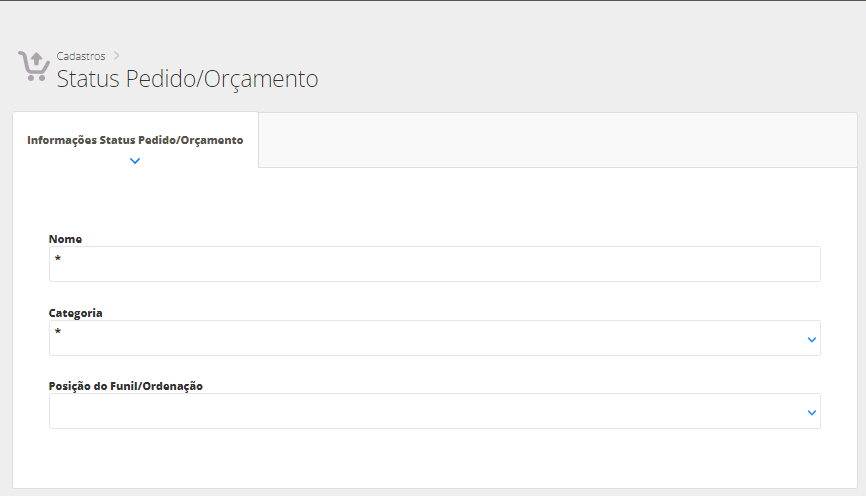The width and height of the screenshot is (866, 496).
Task: Click the breadcrumb arrow after Cadastros
Action: 116,56
